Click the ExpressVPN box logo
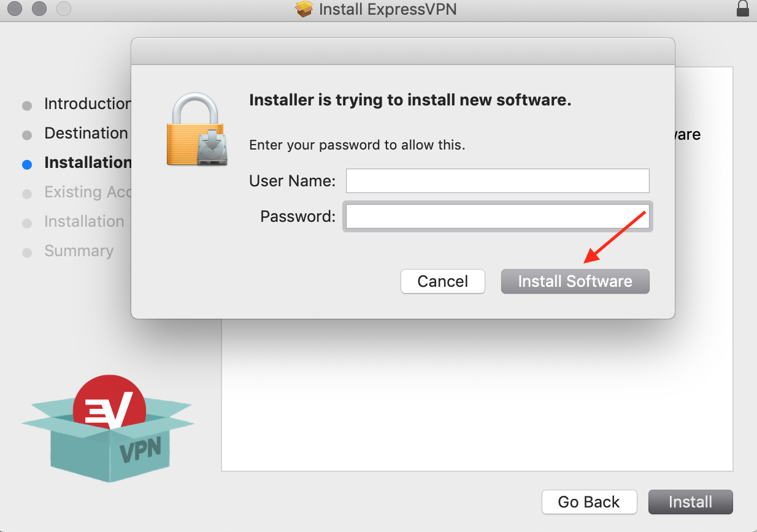Viewport: 757px width, 532px height. click(108, 427)
